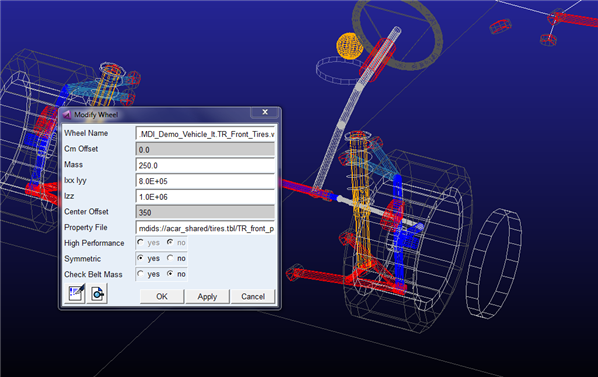This screenshot has height=377, width=598.
Task: Click the Izz inertia field
Action: (205, 197)
